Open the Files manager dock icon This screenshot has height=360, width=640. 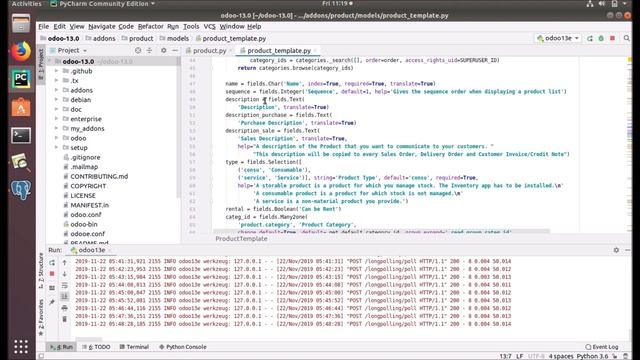21,24
